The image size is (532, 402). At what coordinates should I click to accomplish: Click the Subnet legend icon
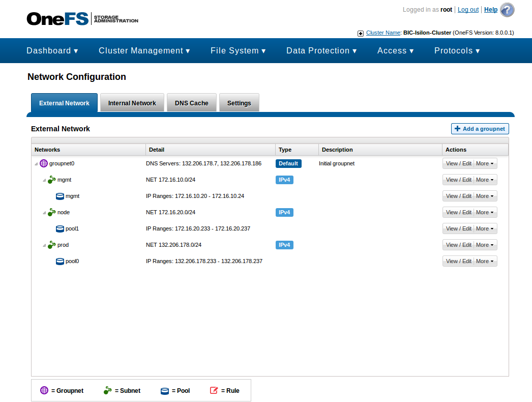107,390
